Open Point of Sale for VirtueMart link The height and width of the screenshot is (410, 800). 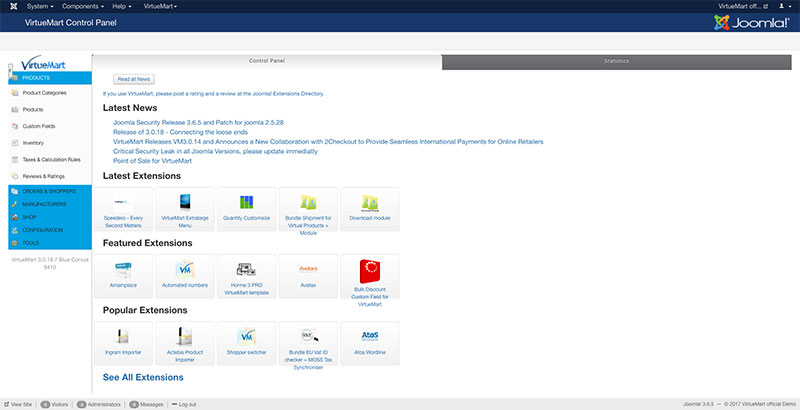click(x=152, y=161)
